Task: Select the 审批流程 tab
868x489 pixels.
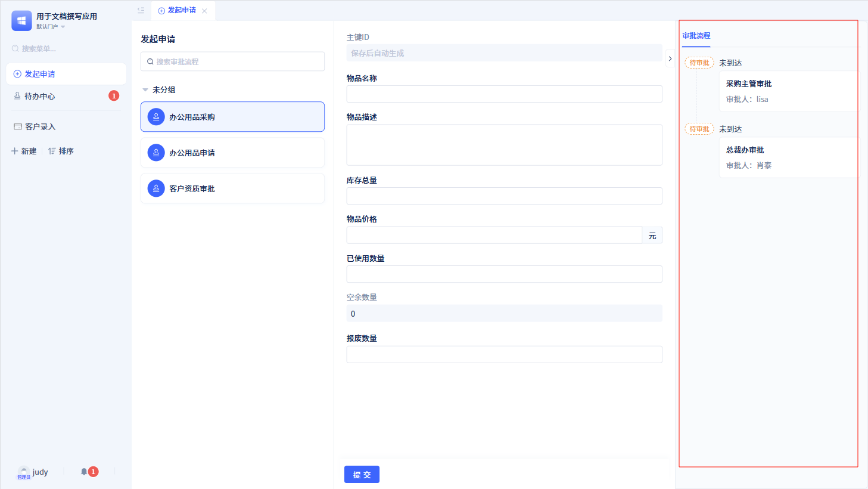Action: tap(696, 36)
